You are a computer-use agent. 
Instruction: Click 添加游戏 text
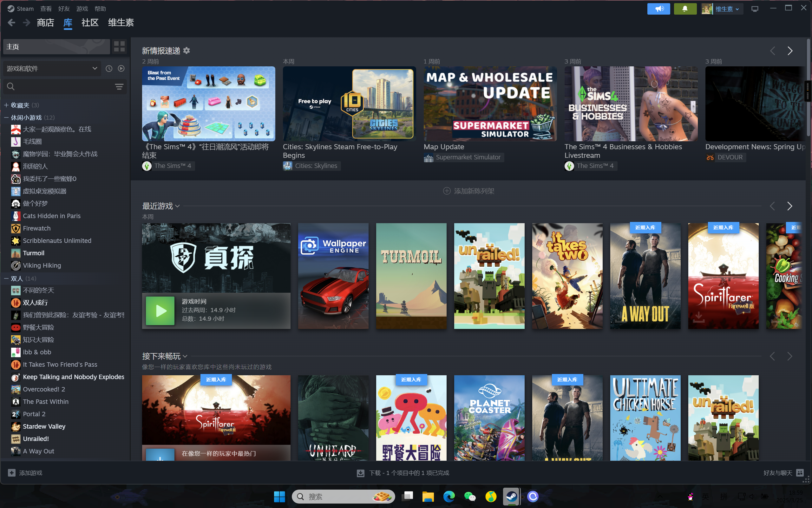coord(30,473)
